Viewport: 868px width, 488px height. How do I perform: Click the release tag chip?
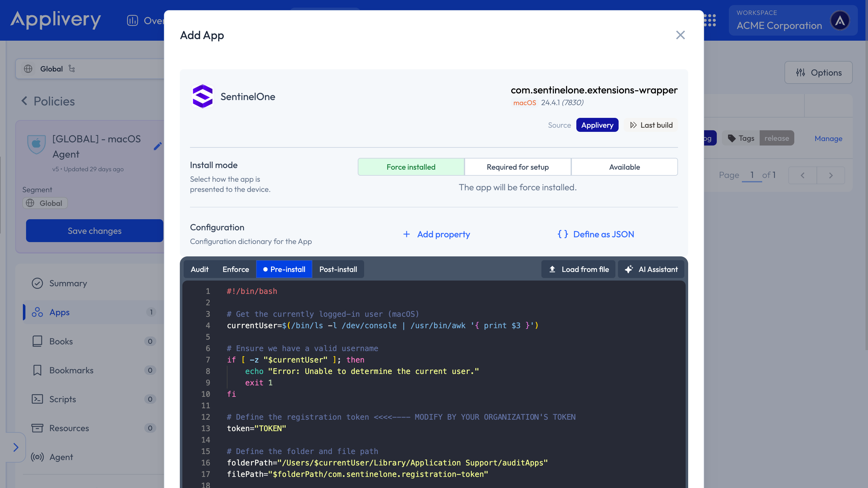pos(777,138)
